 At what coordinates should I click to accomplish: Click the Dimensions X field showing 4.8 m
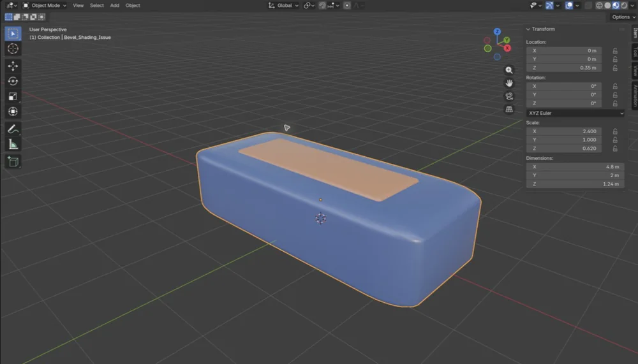575,167
